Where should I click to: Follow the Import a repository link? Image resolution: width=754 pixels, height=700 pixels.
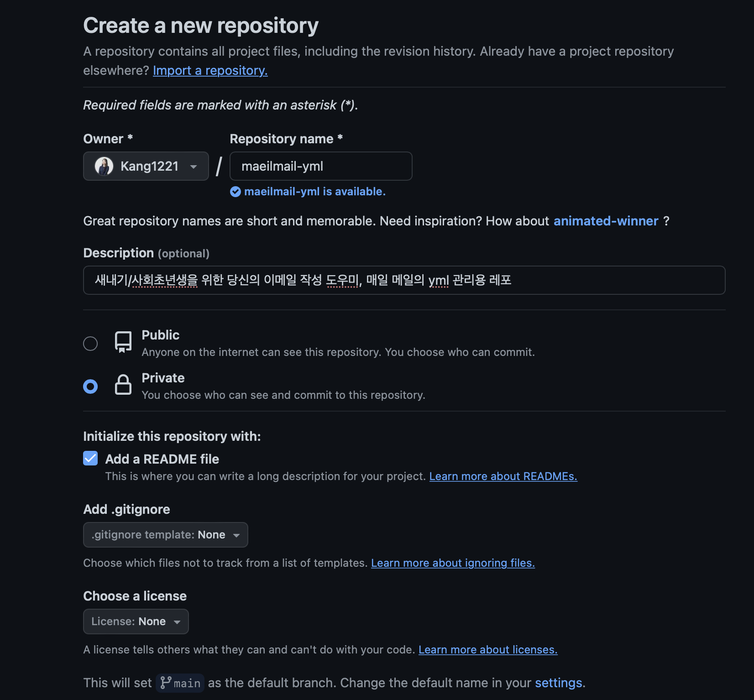[210, 70]
